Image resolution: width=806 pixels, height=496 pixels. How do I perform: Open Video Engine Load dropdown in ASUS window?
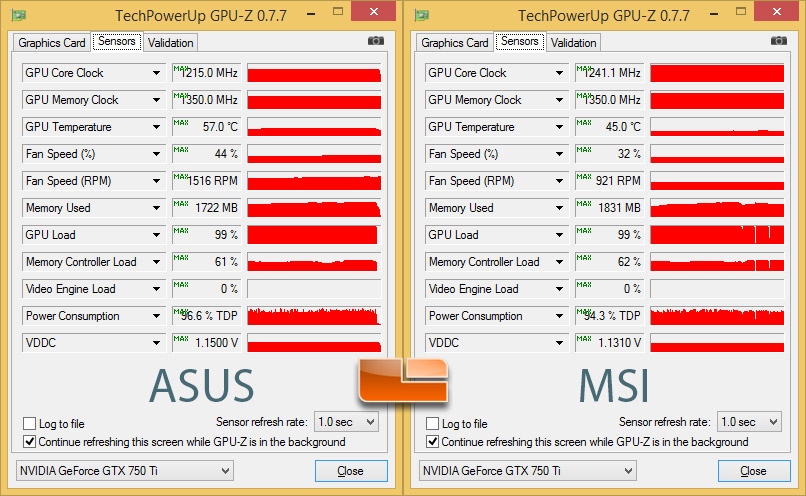coord(94,289)
